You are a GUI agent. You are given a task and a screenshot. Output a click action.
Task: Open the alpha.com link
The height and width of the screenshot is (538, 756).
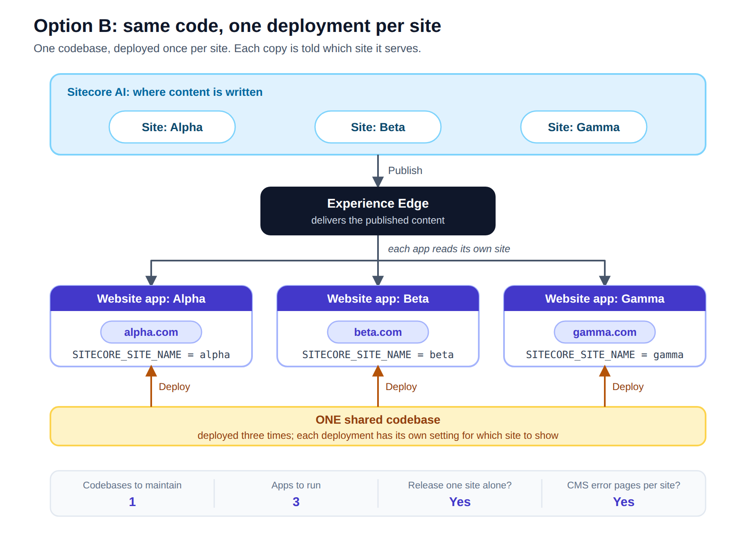point(151,332)
